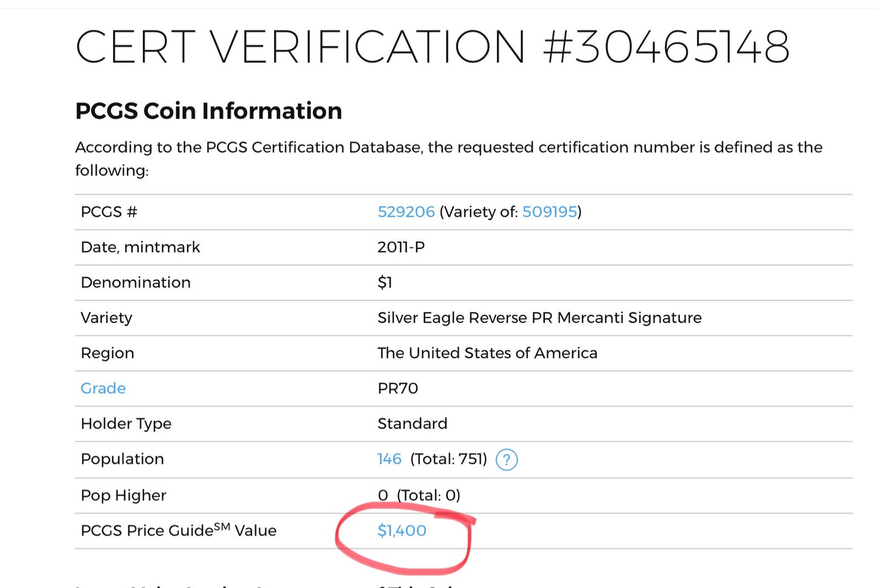Open the $1,400 price guide value link
Screen dimensions: 878x588
402,530
